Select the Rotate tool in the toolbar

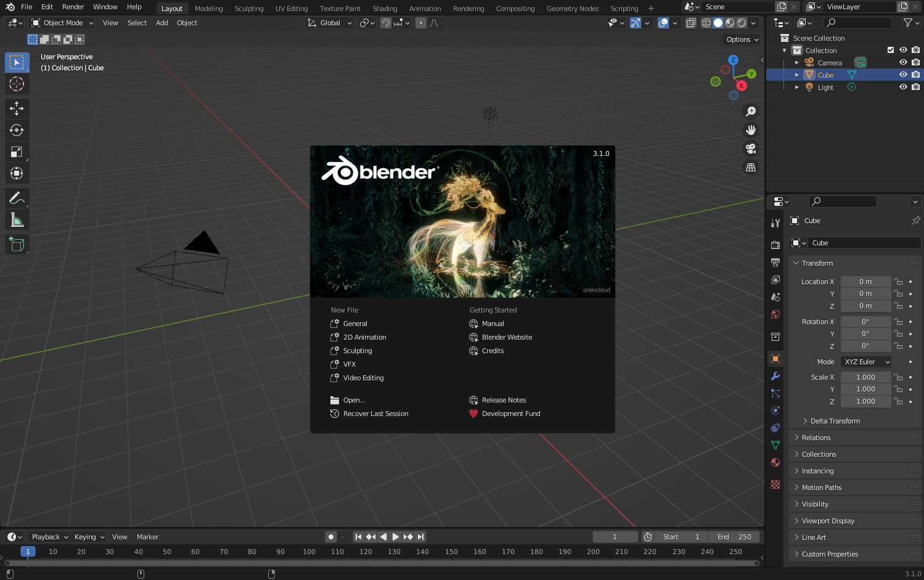coord(17,130)
